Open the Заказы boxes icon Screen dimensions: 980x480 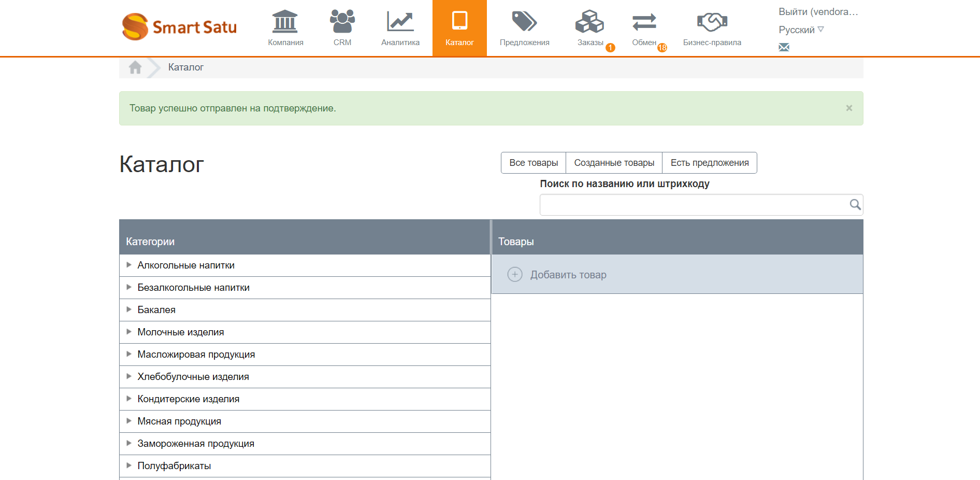[x=589, y=21]
